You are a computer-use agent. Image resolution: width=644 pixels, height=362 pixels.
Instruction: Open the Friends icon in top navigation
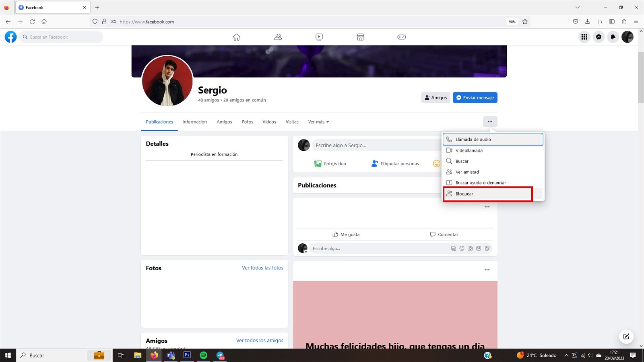click(x=278, y=37)
